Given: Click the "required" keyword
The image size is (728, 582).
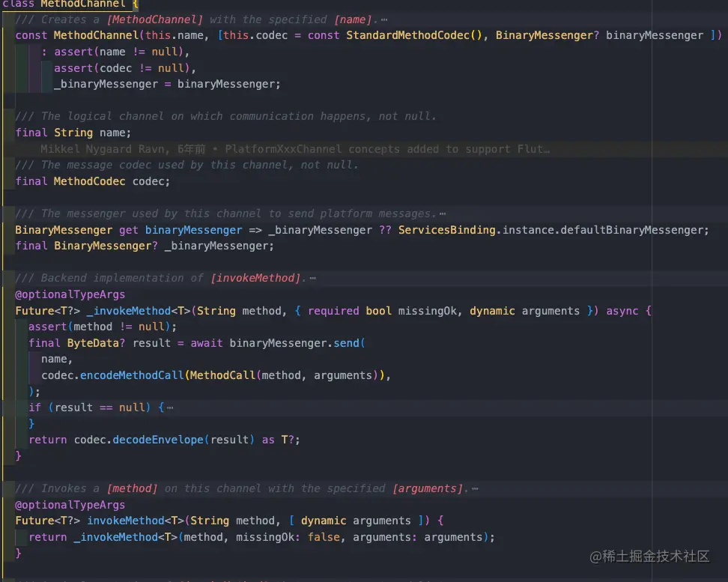Looking at the screenshot, I should click(333, 311).
